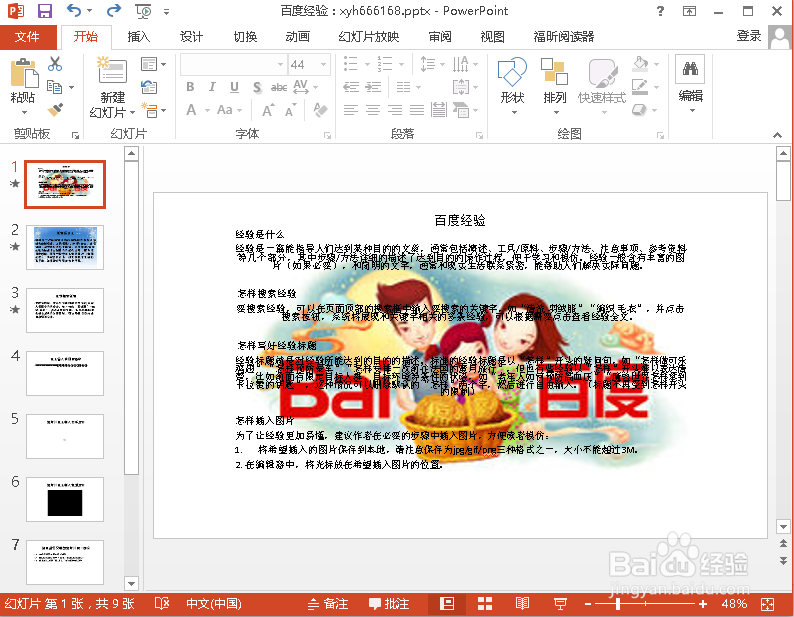Select slide 6 thumbnail with black box

click(65, 499)
